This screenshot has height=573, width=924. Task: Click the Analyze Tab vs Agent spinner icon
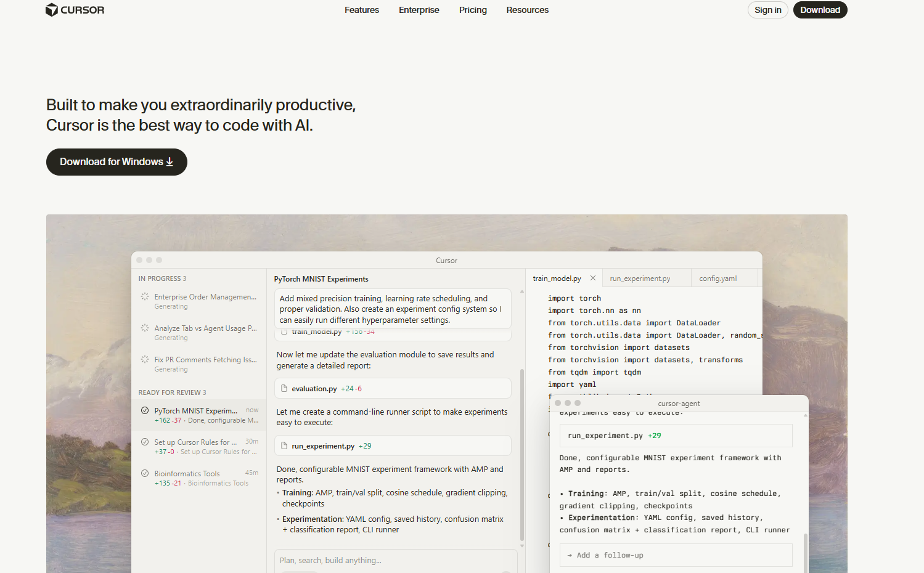tap(145, 328)
